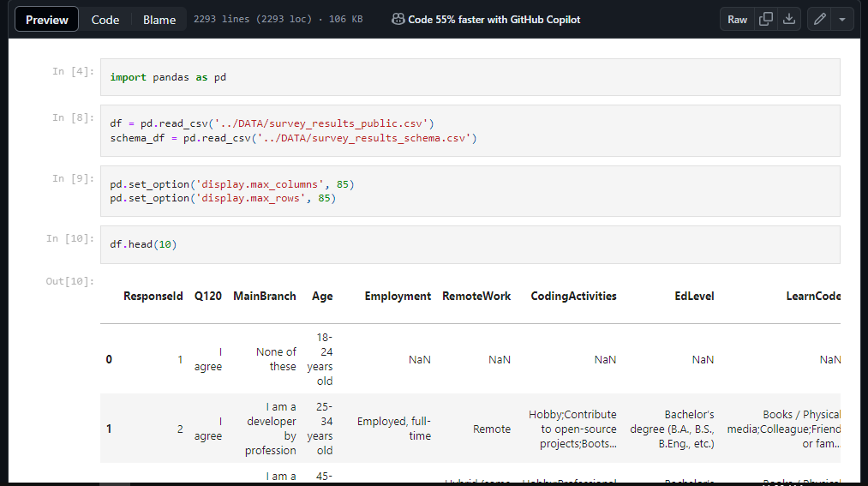Image resolution: width=868 pixels, height=486 pixels.
Task: Select the RemoteWork column header
Action: click(x=476, y=296)
